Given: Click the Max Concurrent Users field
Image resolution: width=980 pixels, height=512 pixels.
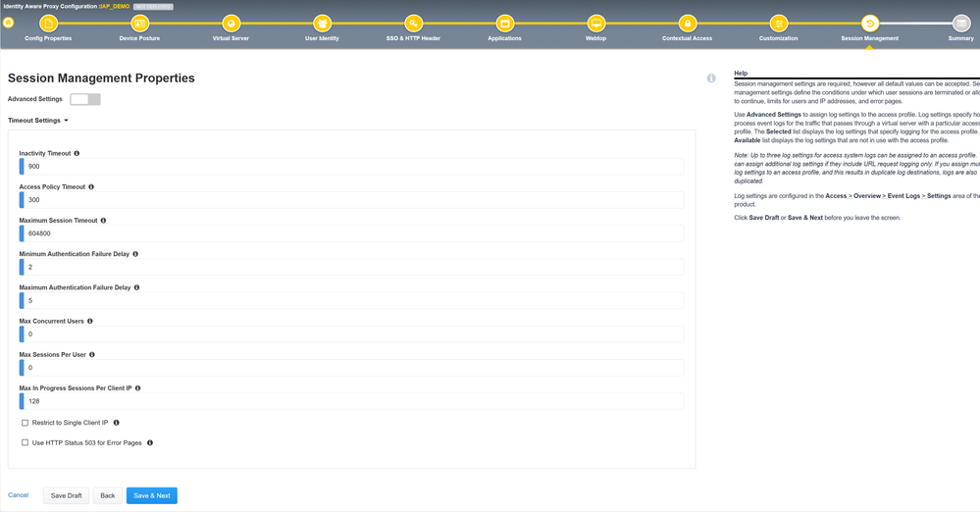Looking at the screenshot, I should pyautogui.click(x=352, y=333).
